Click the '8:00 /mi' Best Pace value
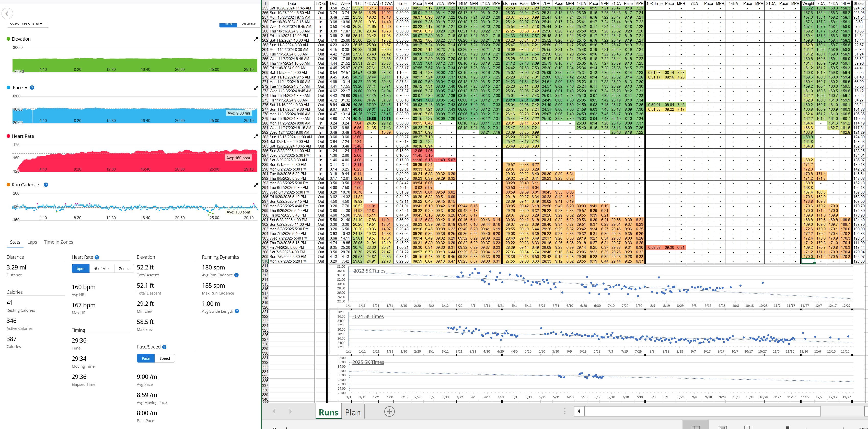The height and width of the screenshot is (429, 868). pos(148,413)
